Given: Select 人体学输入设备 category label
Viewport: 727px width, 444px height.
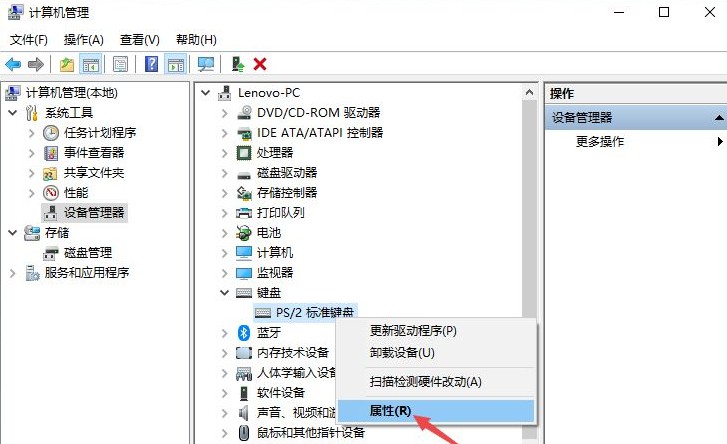Looking at the screenshot, I should [297, 373].
